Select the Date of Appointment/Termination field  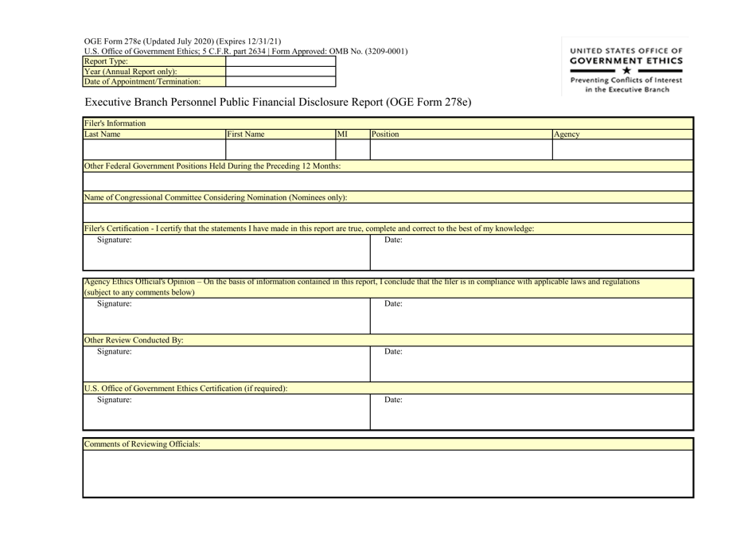[281, 81]
